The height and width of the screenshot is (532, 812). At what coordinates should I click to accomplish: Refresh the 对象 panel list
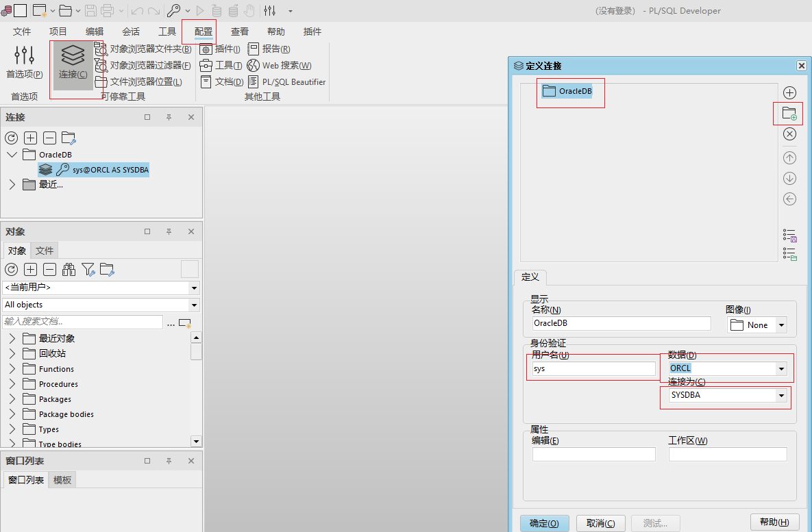tap(12, 269)
